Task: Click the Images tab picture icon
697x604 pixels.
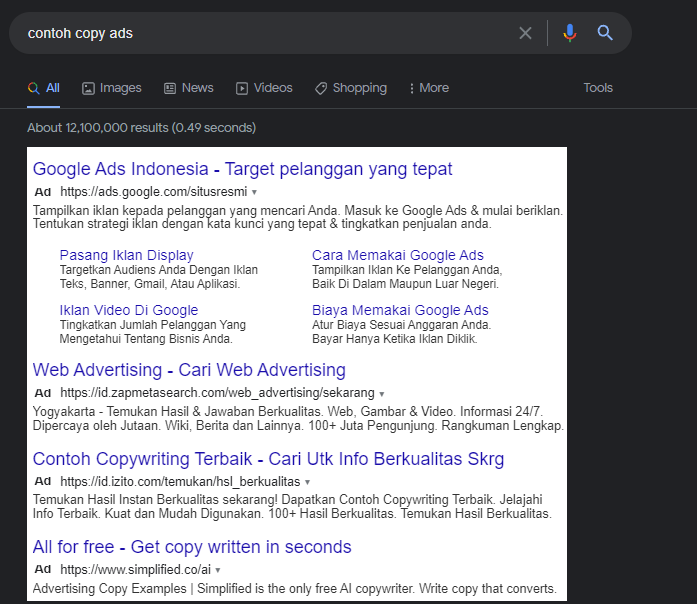Action: tap(88, 88)
